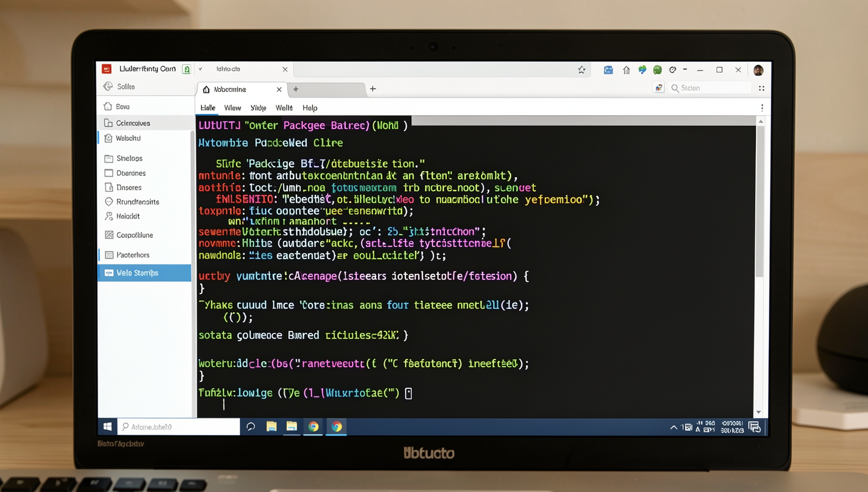Click the person icon next to Heioddt
The image size is (868, 492).
[x=108, y=216]
